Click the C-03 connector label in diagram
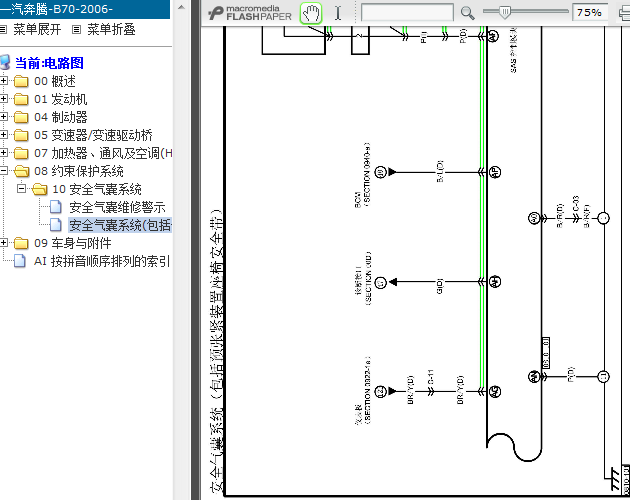 576,205
